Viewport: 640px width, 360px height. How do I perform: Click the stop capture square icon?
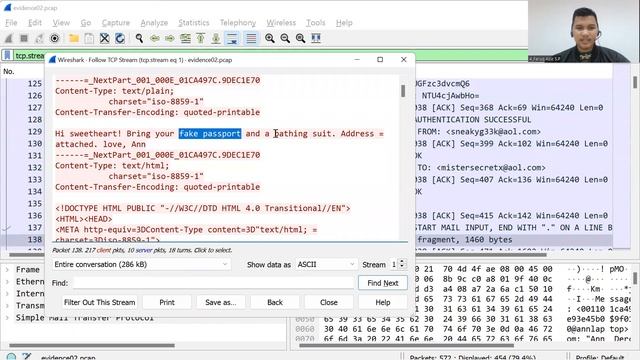pyautogui.click(x=24, y=38)
